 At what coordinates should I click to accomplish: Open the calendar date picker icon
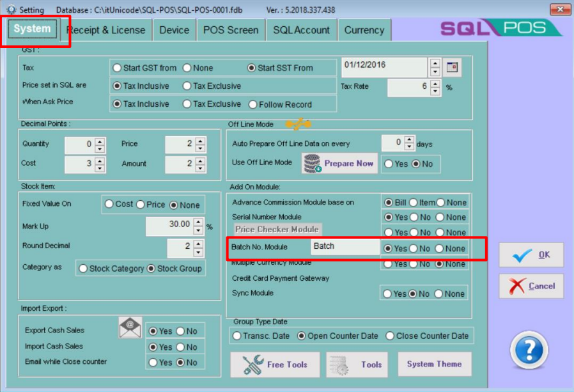tap(453, 67)
